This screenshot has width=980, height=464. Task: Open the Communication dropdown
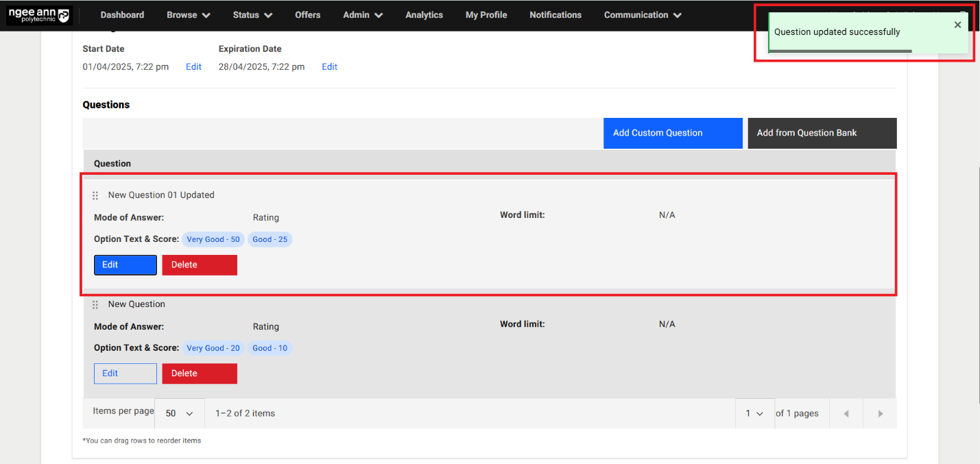coord(642,15)
